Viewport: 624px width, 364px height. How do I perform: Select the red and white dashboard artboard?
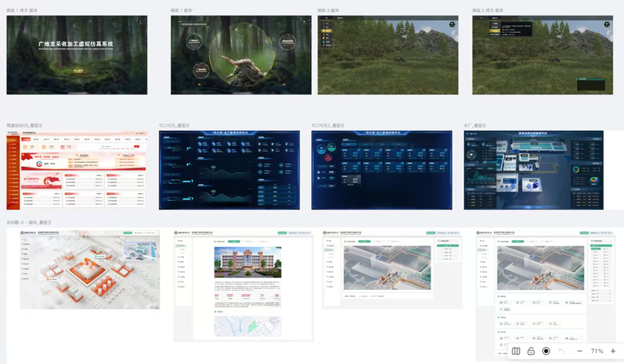[x=76, y=170]
